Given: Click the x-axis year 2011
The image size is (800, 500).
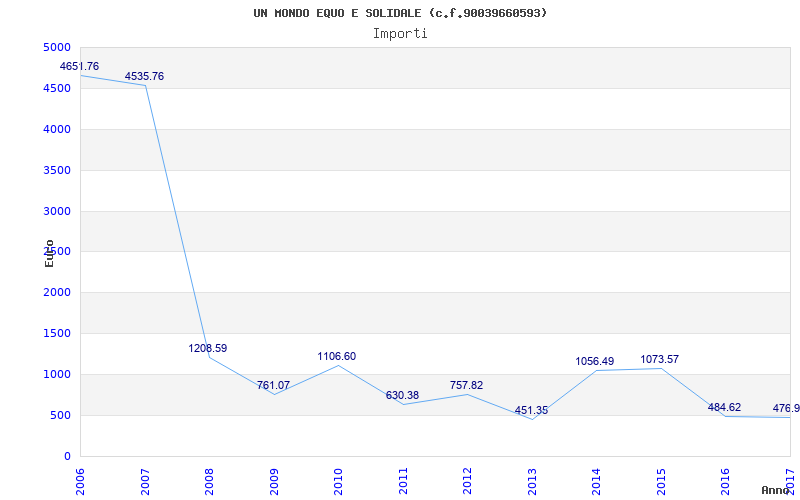Looking at the screenshot, I should click(x=403, y=482).
